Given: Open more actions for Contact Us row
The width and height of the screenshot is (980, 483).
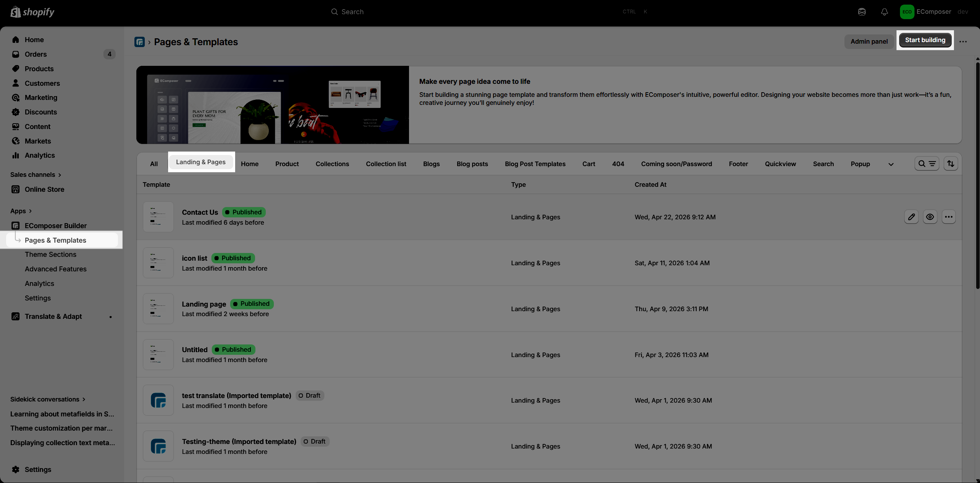Looking at the screenshot, I should tap(949, 217).
